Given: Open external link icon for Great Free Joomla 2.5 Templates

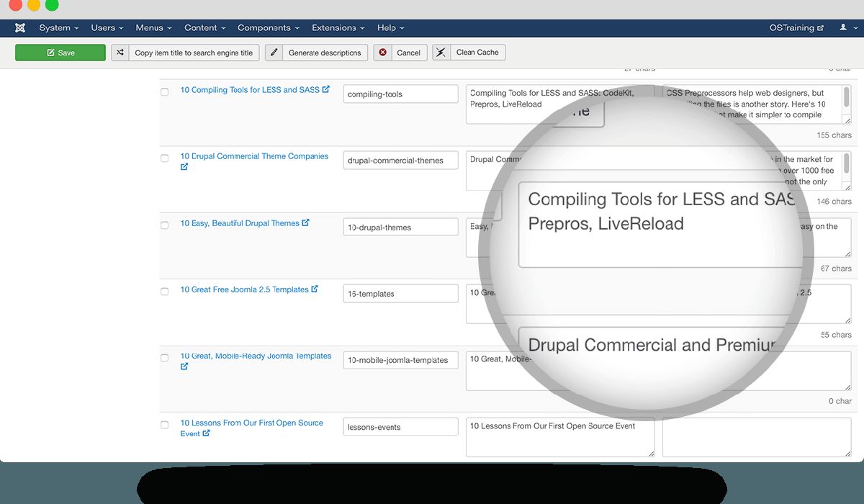Looking at the screenshot, I should (x=315, y=289).
